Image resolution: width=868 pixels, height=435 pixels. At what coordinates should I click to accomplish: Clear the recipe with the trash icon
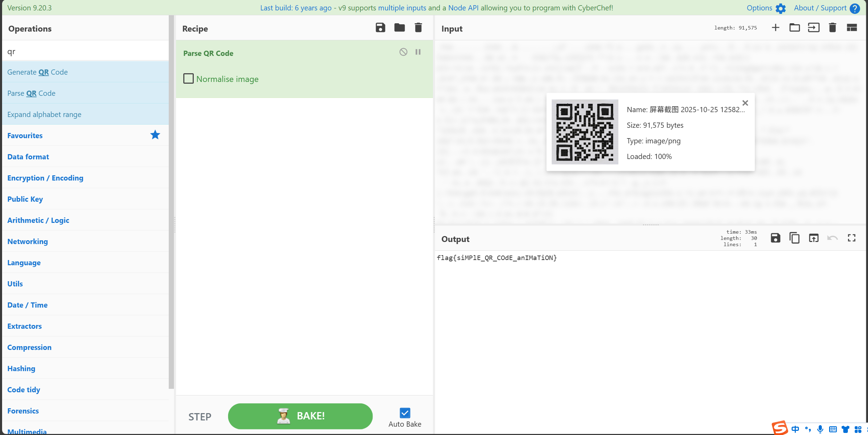point(418,28)
